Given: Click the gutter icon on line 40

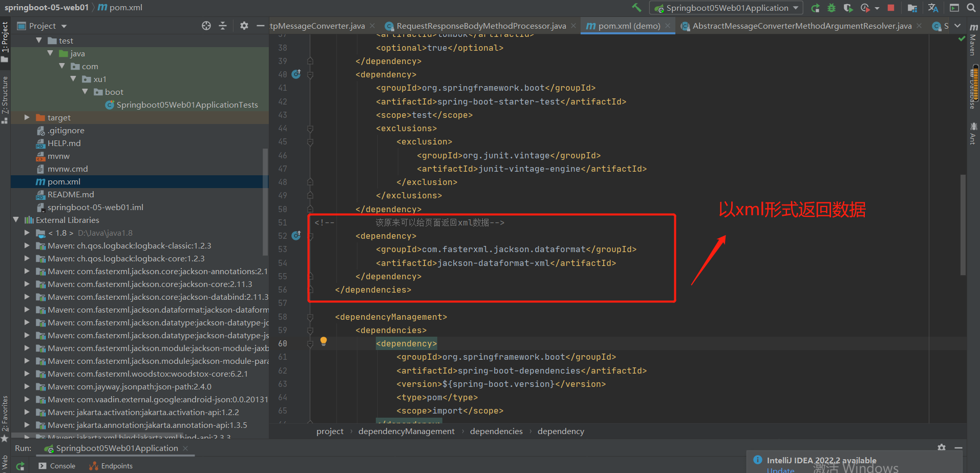Looking at the screenshot, I should point(296,74).
